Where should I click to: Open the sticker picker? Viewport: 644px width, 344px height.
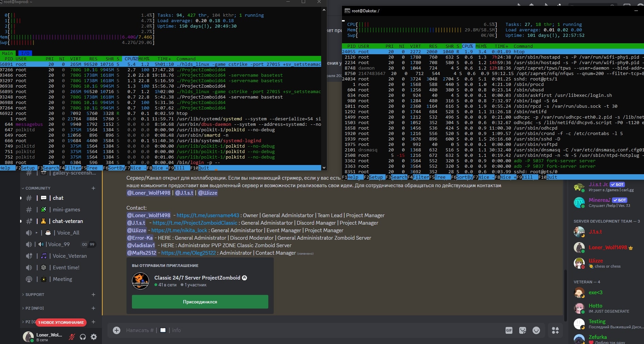click(x=522, y=330)
